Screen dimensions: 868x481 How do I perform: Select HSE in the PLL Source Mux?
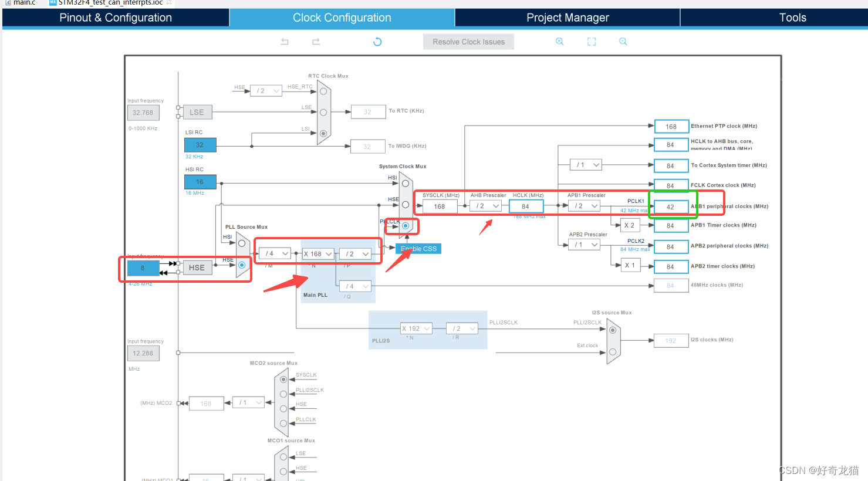coord(242,265)
